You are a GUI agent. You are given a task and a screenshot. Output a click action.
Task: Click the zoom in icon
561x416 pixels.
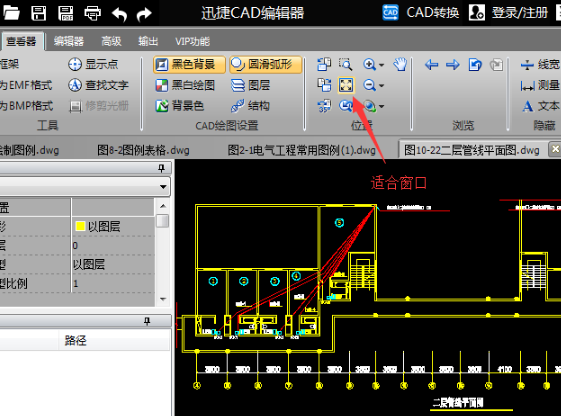pyautogui.click(x=369, y=64)
